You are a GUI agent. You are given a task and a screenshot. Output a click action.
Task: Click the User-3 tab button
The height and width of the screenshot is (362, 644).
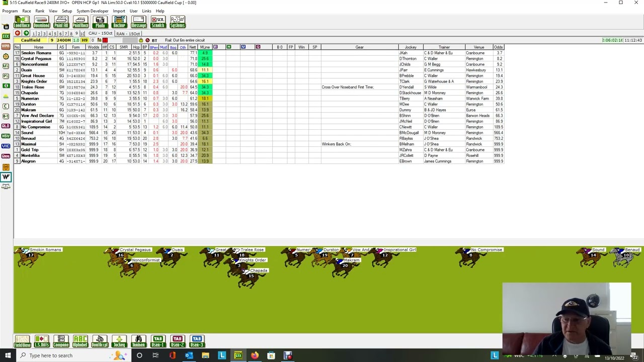click(x=197, y=341)
